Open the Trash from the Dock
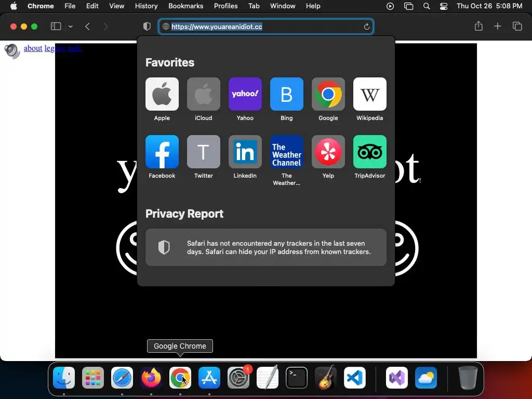532x399 pixels. coord(468,378)
